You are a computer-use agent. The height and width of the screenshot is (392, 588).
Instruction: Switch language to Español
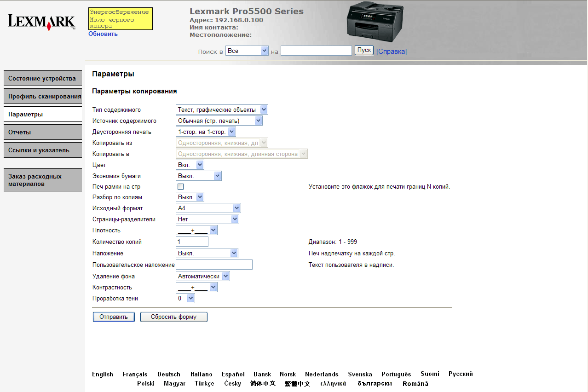pyautogui.click(x=233, y=374)
